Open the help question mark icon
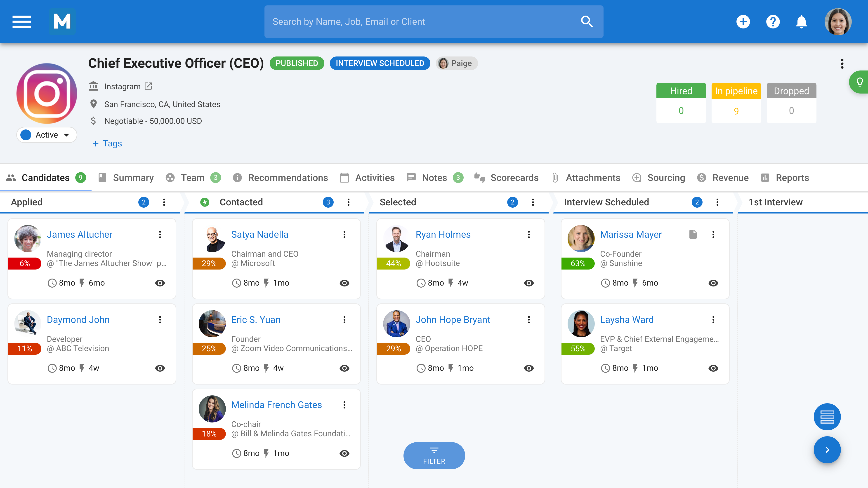868x488 pixels. click(773, 21)
